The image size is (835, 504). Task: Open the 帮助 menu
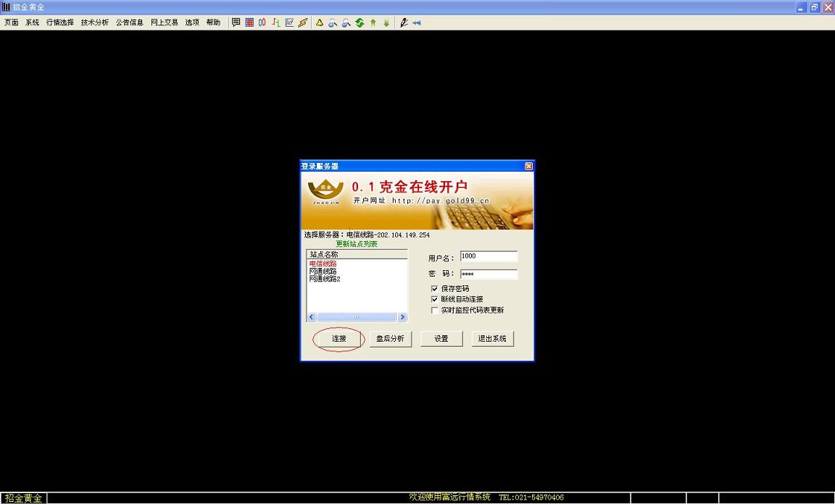214,22
